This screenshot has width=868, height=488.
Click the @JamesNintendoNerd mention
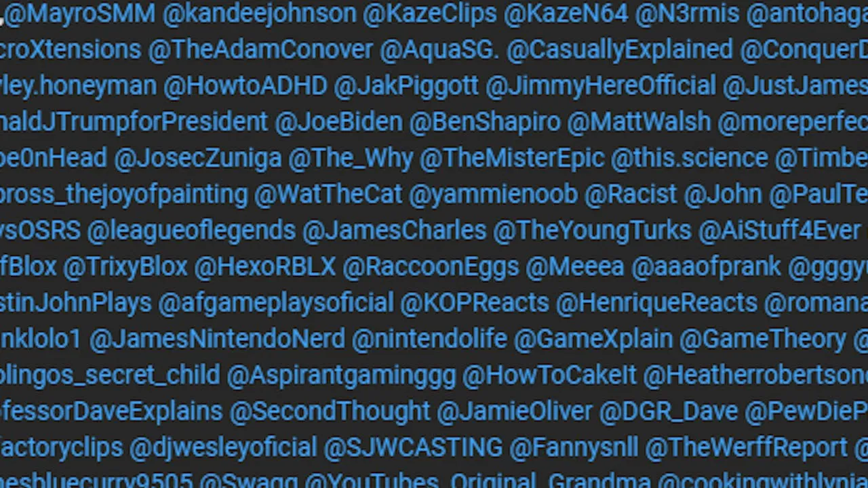point(217,339)
